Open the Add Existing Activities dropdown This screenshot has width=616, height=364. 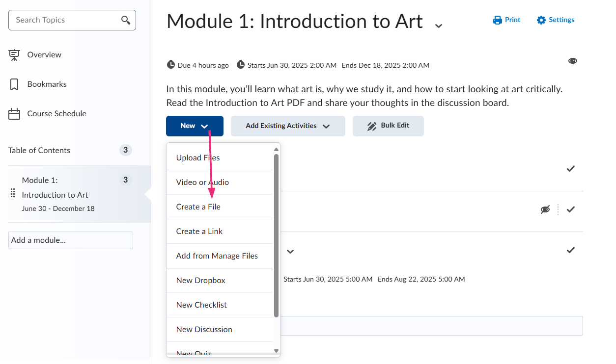tap(288, 126)
